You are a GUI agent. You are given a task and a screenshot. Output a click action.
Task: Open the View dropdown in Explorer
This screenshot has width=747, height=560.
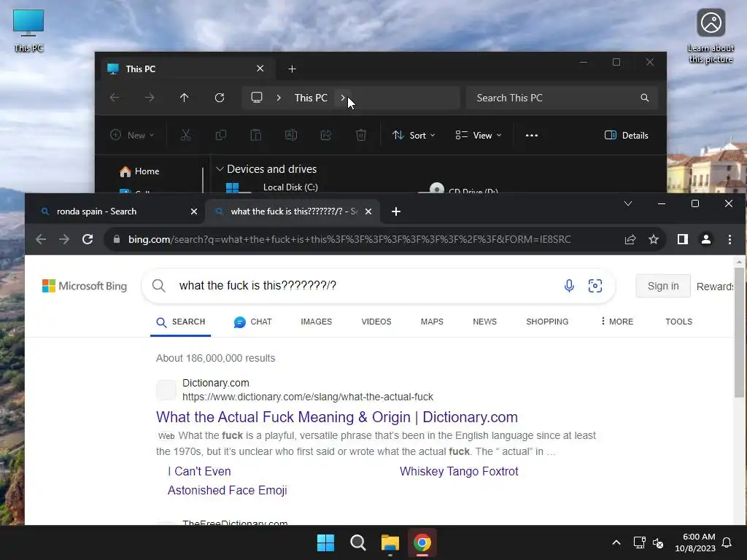pos(479,135)
